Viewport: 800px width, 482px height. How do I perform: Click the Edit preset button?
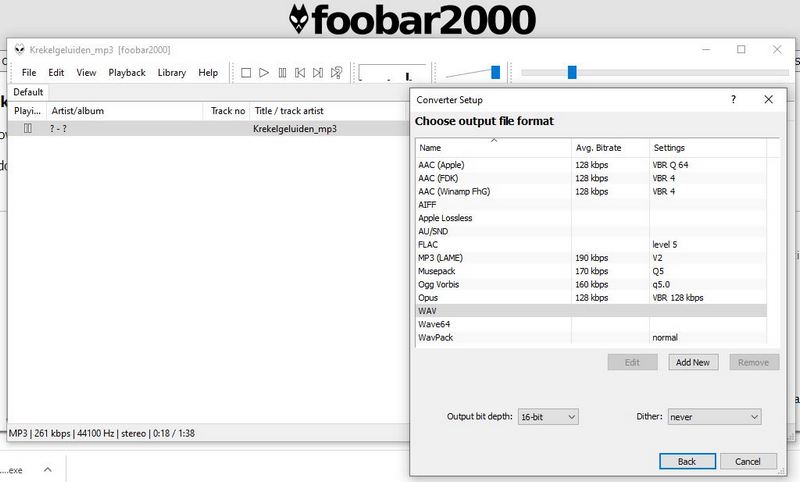632,362
